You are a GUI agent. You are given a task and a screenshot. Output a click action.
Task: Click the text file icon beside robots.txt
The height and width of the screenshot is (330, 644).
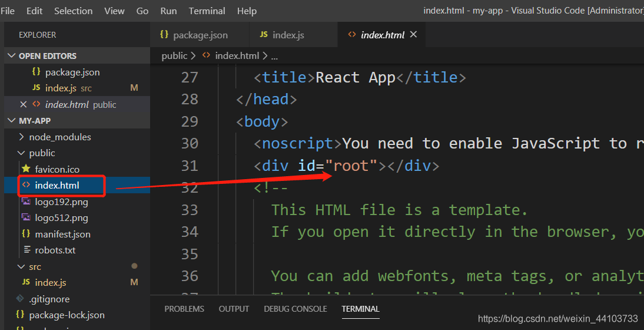tap(26, 249)
